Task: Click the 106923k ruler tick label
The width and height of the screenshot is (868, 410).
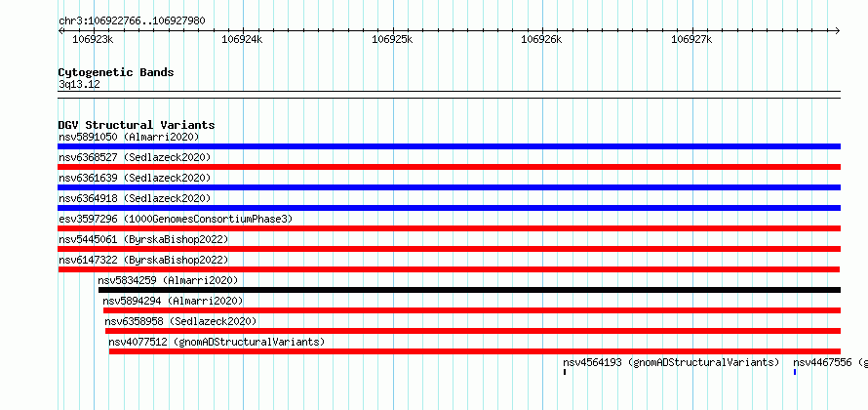Action: (94, 39)
